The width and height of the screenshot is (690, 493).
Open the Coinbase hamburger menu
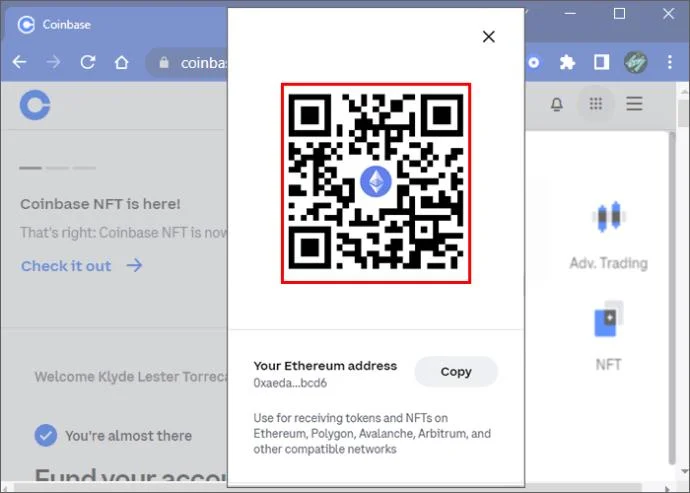pos(634,104)
